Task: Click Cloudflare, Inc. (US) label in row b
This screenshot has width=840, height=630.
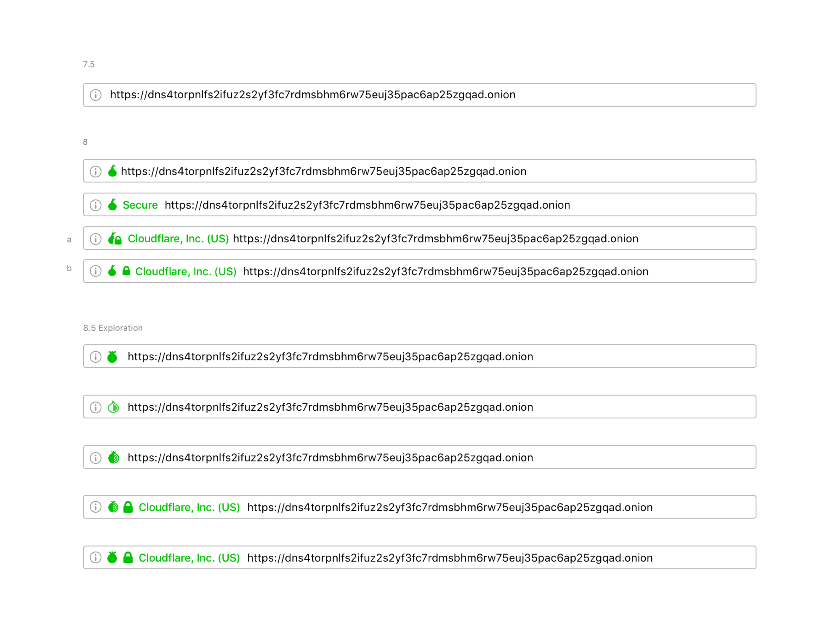Action: [x=186, y=271]
